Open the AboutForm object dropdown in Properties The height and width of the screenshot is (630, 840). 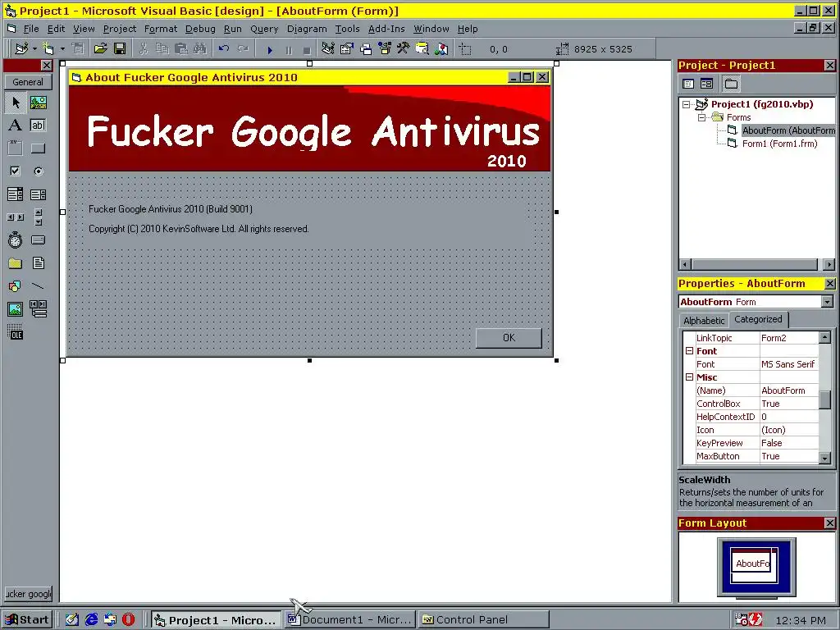827,302
